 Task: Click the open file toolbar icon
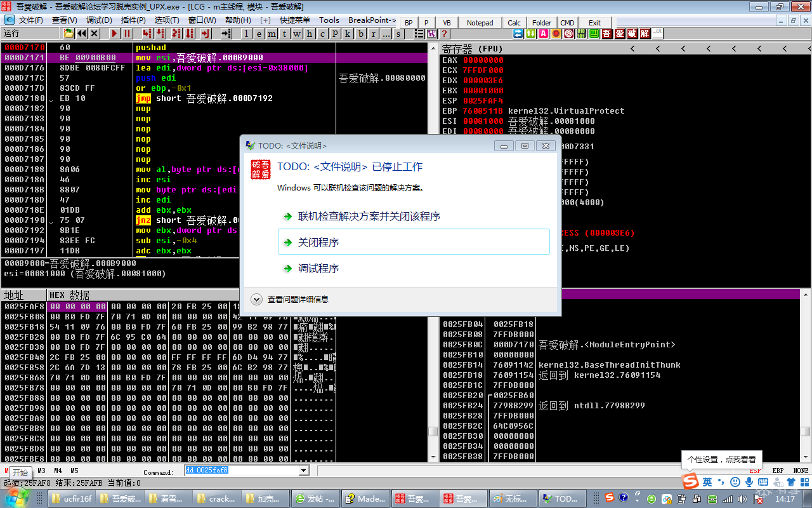(x=69, y=34)
